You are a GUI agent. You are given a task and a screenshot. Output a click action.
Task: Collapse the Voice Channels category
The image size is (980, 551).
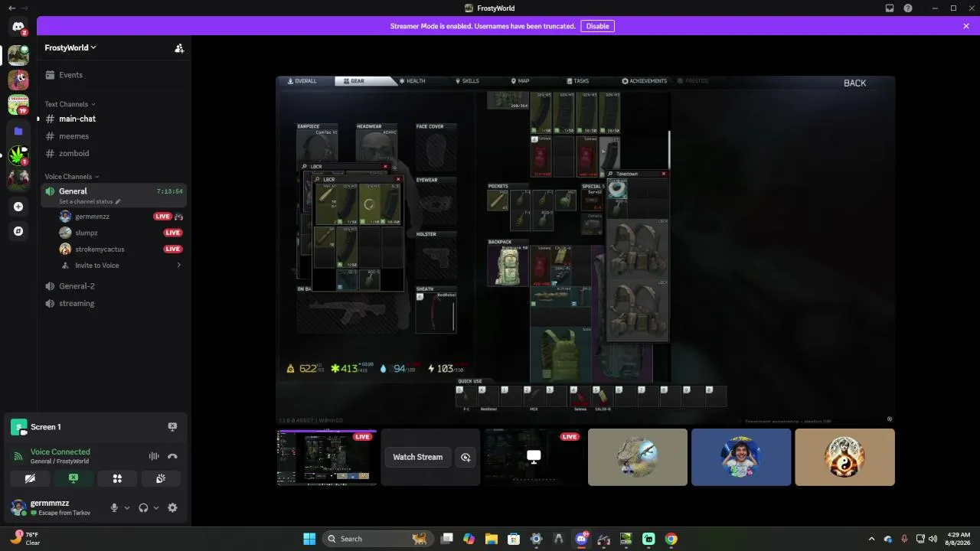coord(71,177)
